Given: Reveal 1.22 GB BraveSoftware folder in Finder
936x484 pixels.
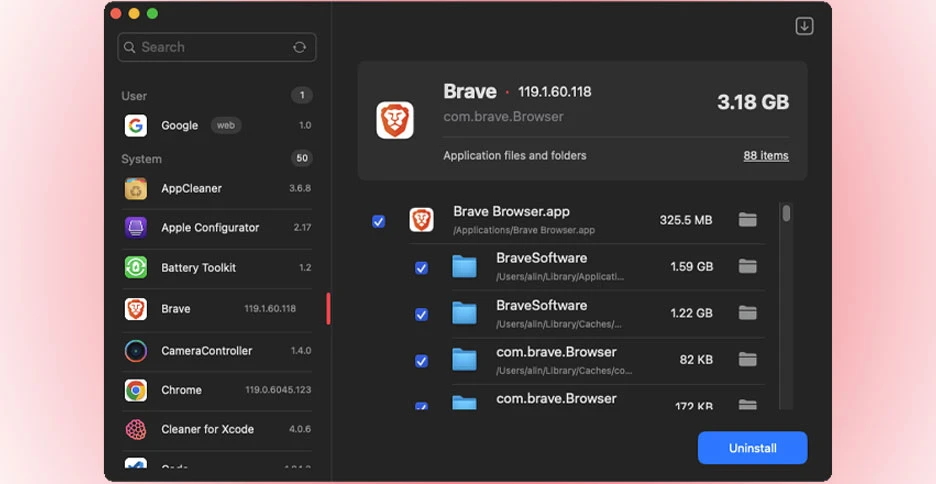Looking at the screenshot, I should (x=747, y=313).
